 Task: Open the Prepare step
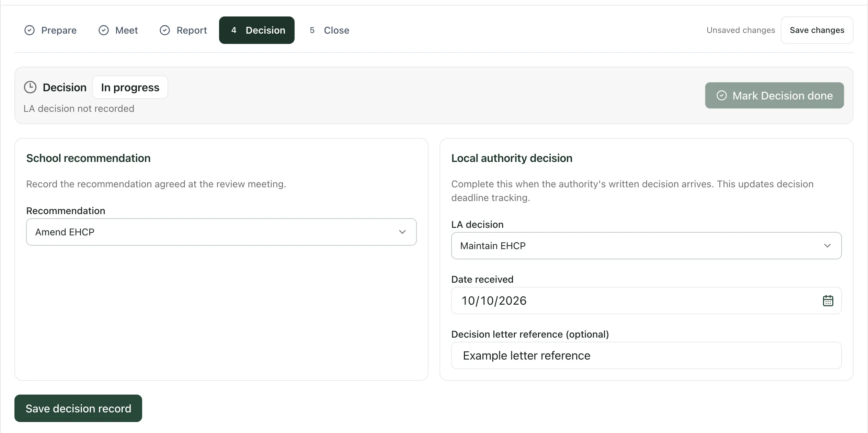[50, 30]
